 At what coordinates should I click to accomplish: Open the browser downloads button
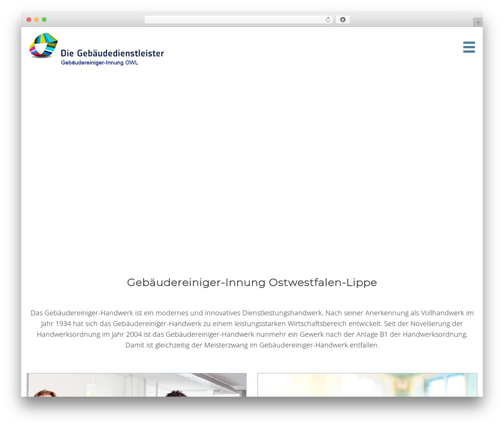[x=343, y=20]
